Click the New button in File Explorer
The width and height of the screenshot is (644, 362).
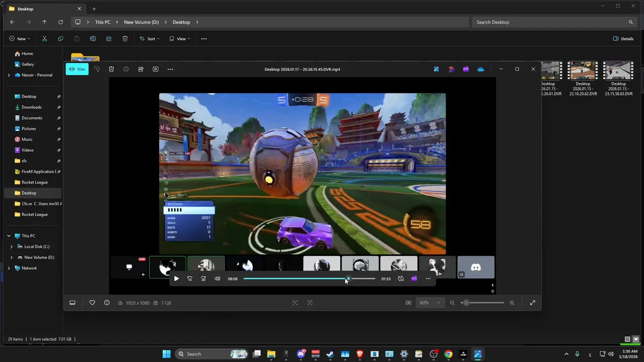[x=20, y=39]
